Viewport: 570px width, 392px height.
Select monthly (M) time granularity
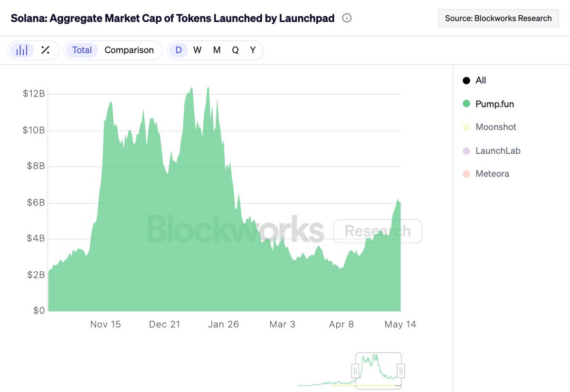(x=217, y=50)
